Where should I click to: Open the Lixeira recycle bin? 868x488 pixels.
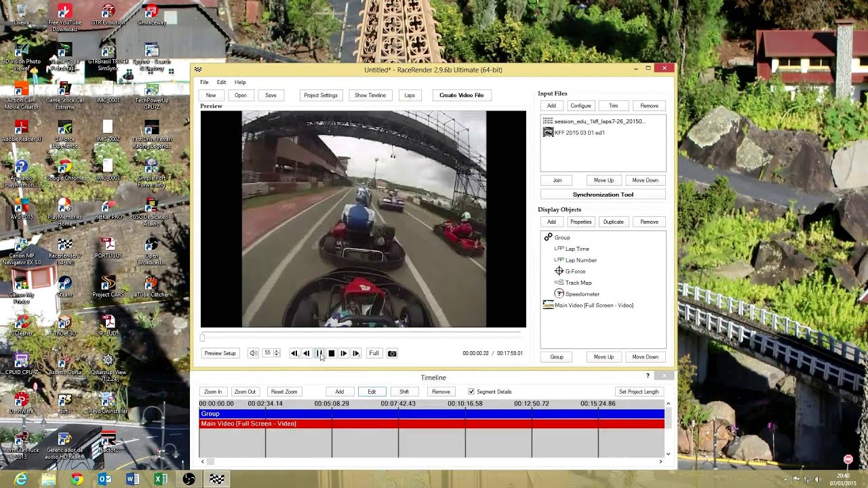(x=21, y=16)
